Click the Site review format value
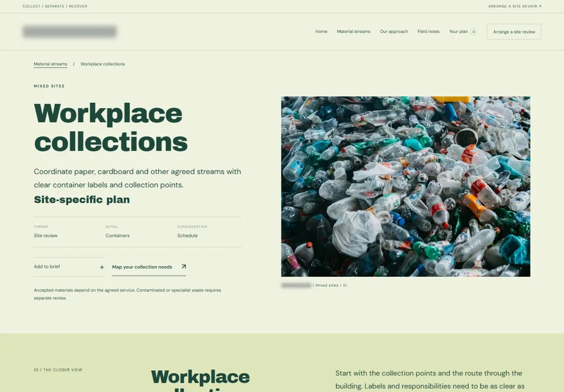 click(46, 236)
